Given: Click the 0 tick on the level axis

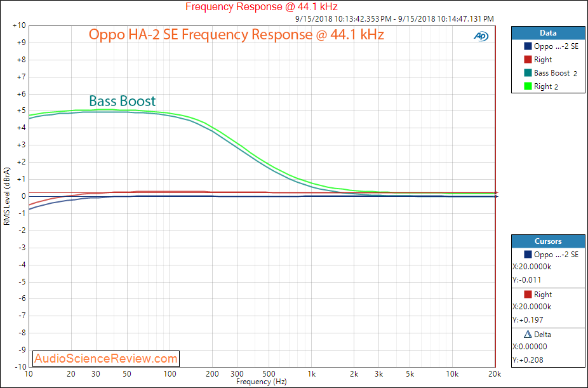Looking at the screenshot, I should (23, 196).
